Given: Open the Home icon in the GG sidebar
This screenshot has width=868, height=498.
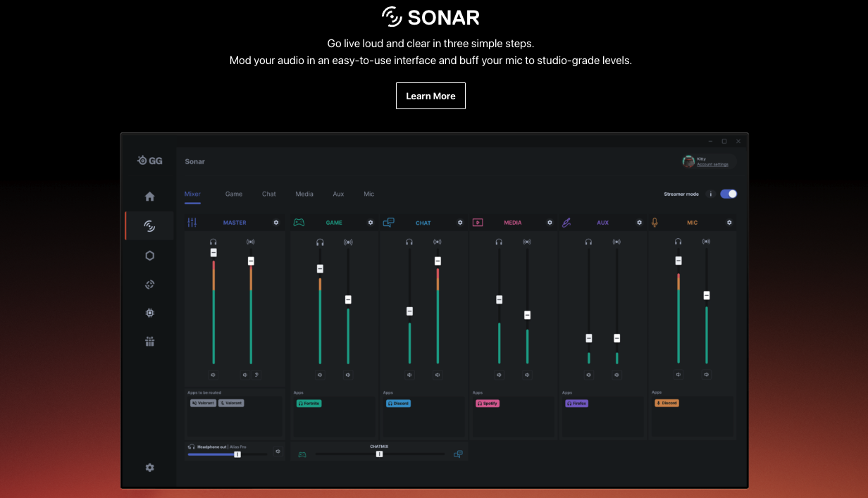Looking at the screenshot, I should click(149, 197).
